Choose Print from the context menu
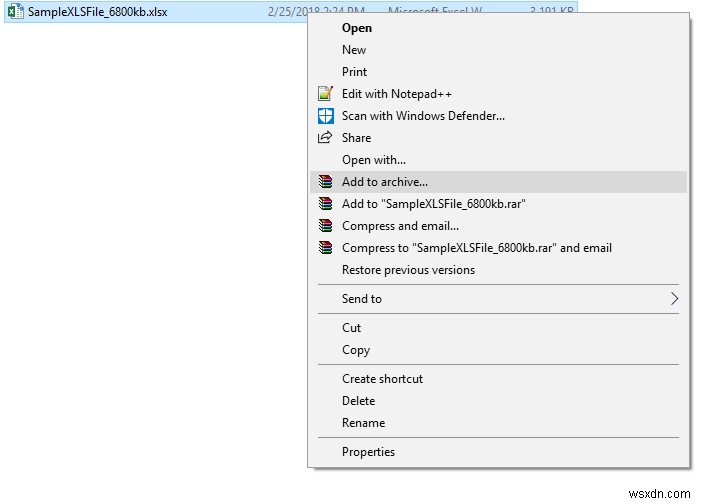The image size is (702, 504). [354, 72]
